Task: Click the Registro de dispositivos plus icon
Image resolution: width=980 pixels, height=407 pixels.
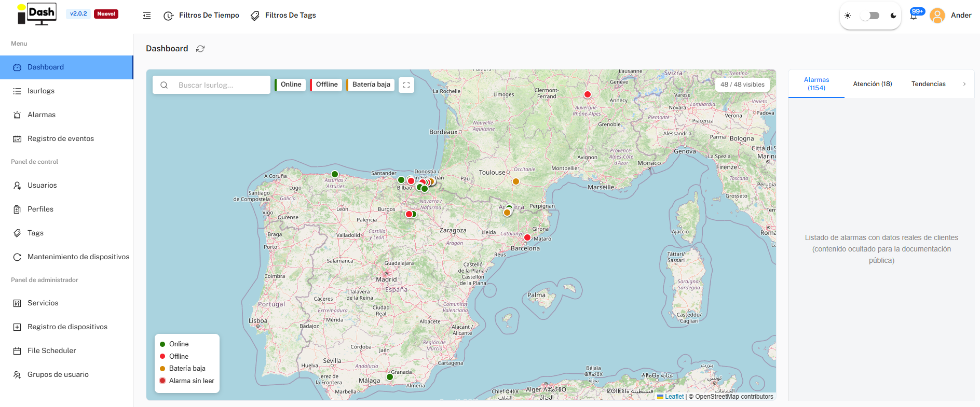Action: [x=17, y=327]
